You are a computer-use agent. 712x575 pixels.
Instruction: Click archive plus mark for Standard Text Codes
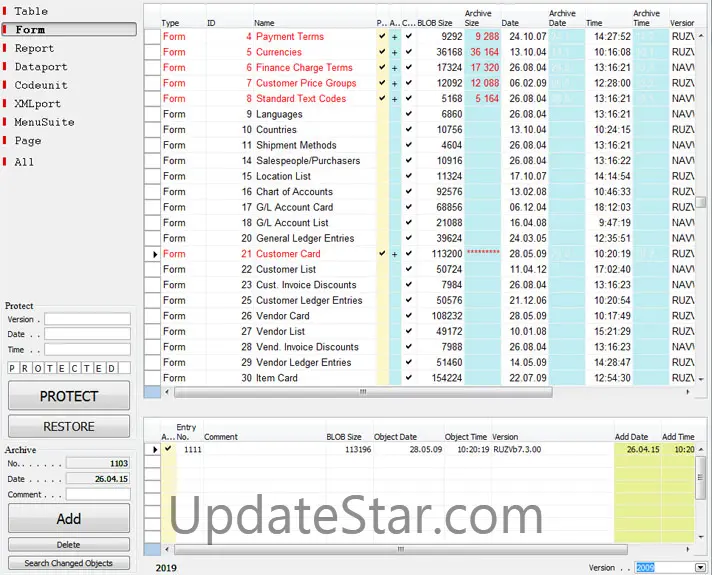[395, 99]
